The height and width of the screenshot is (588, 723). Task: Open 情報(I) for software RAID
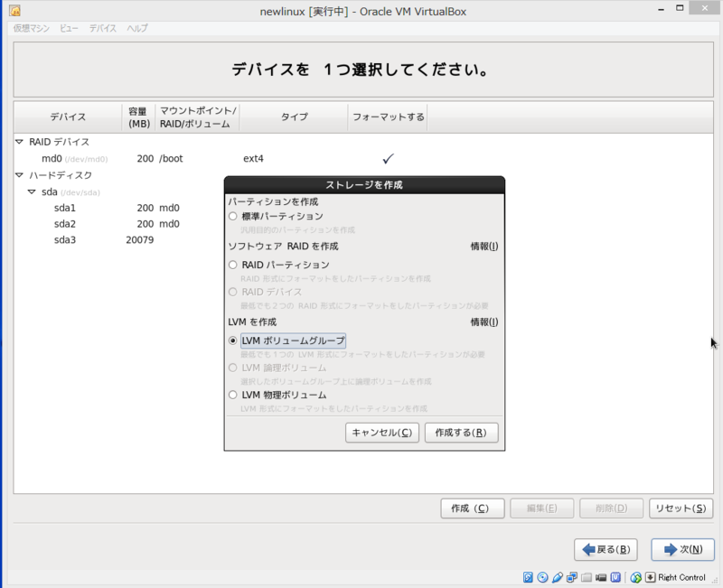click(x=484, y=247)
